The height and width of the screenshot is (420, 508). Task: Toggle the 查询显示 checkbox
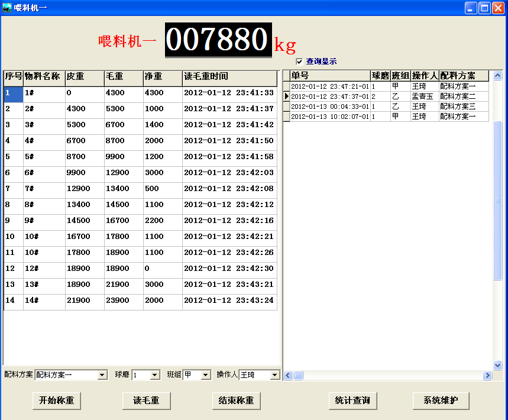(299, 62)
